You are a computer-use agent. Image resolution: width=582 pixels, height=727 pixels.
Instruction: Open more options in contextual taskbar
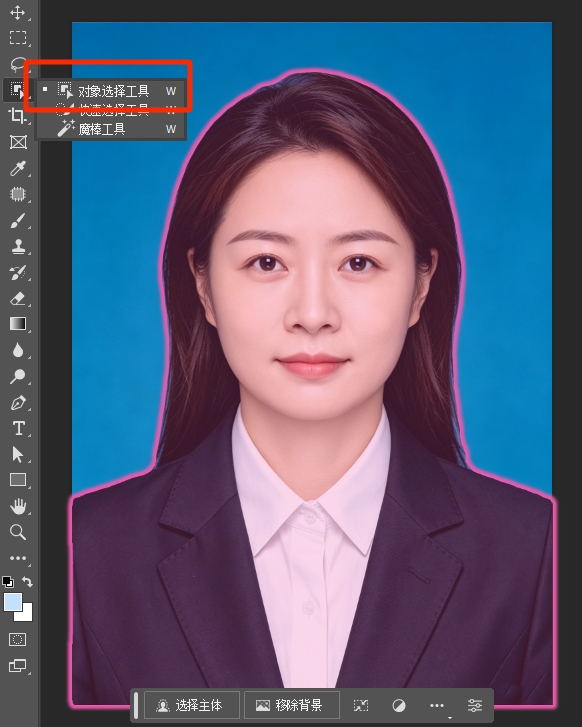click(437, 706)
